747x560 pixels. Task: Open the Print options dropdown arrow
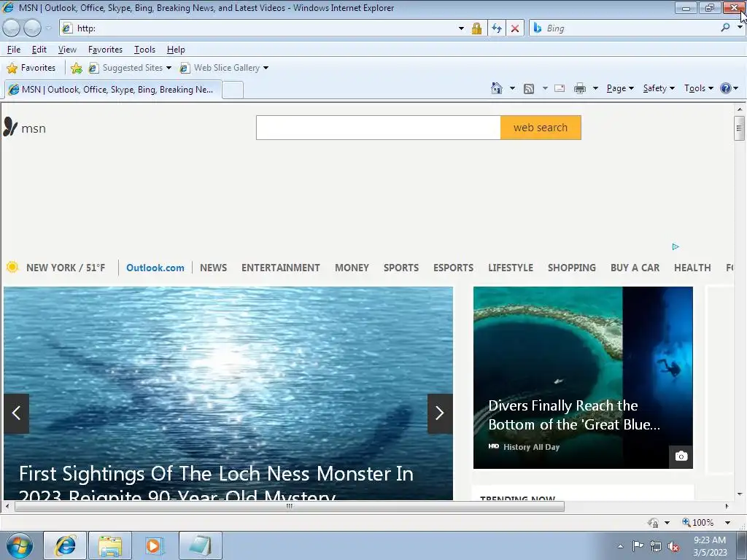tap(595, 88)
